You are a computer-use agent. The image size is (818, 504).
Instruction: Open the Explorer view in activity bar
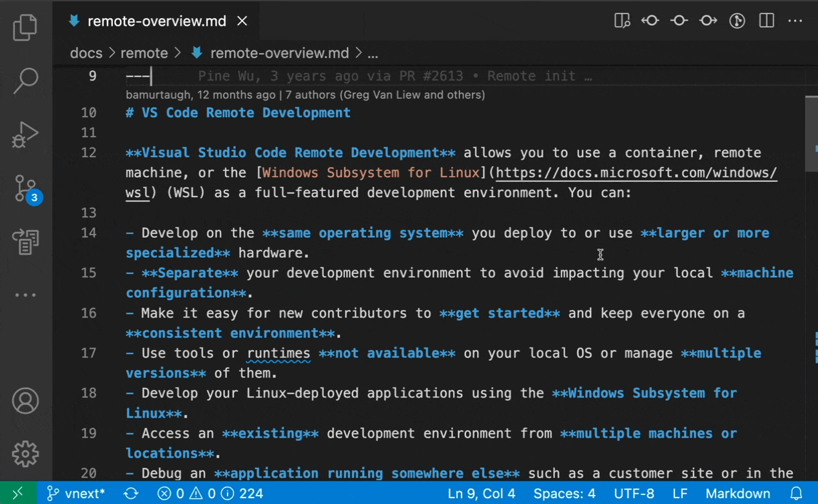tap(26, 27)
